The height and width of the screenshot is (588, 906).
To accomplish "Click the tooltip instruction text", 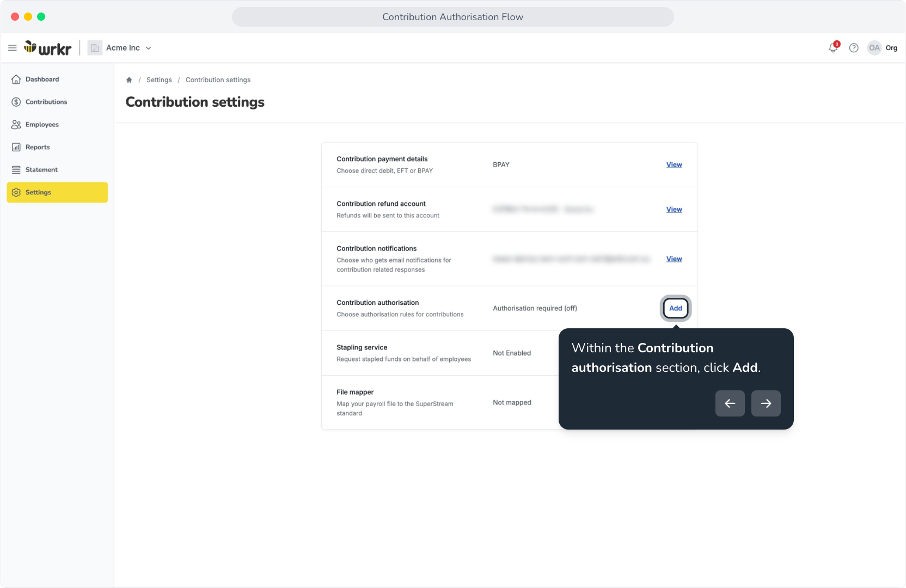I will pos(666,358).
